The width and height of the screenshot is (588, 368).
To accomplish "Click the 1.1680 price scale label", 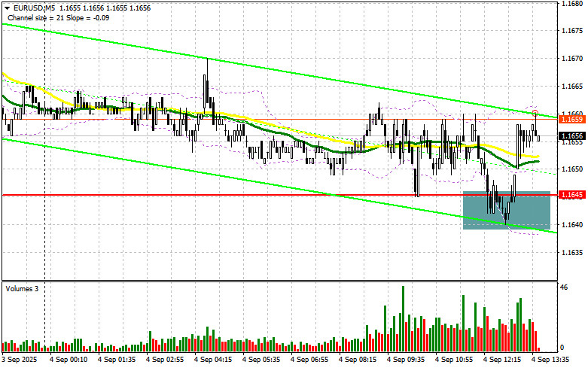I will click(x=572, y=3).
